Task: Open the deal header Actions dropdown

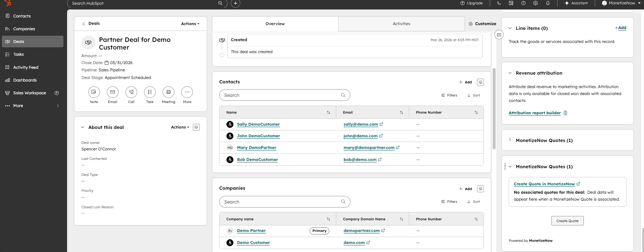Action: click(x=190, y=24)
